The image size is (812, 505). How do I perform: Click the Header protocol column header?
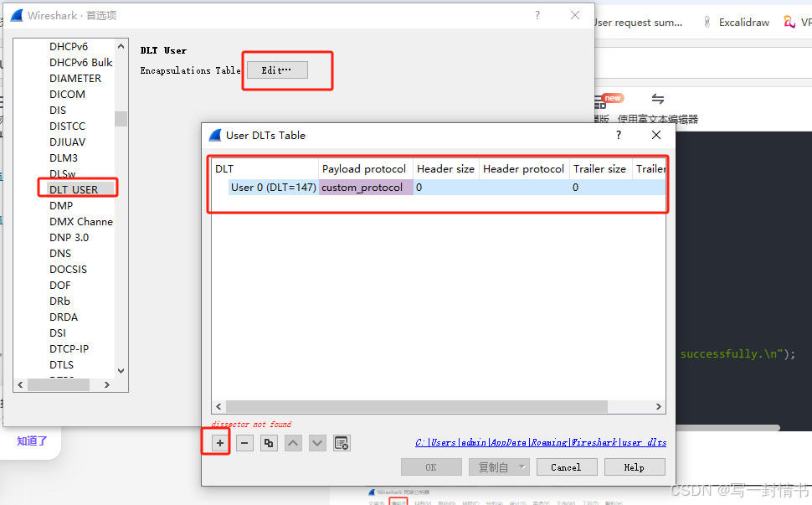click(524, 169)
